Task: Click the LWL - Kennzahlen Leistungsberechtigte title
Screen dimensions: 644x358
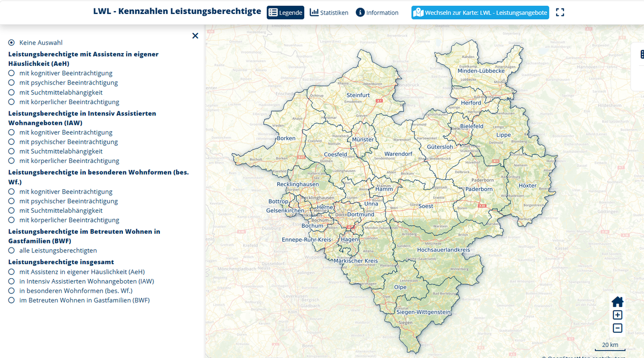Action: [177, 11]
